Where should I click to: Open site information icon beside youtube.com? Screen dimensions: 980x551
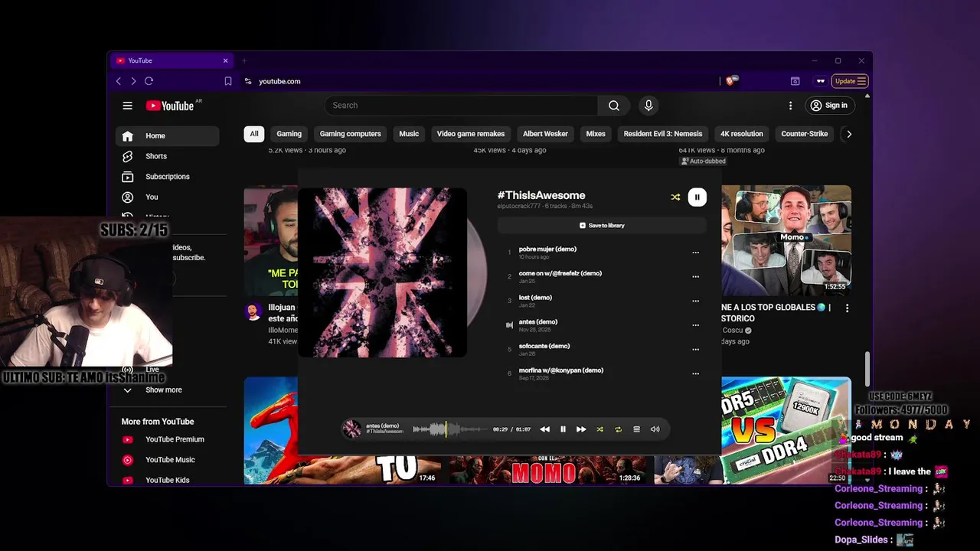coord(247,81)
